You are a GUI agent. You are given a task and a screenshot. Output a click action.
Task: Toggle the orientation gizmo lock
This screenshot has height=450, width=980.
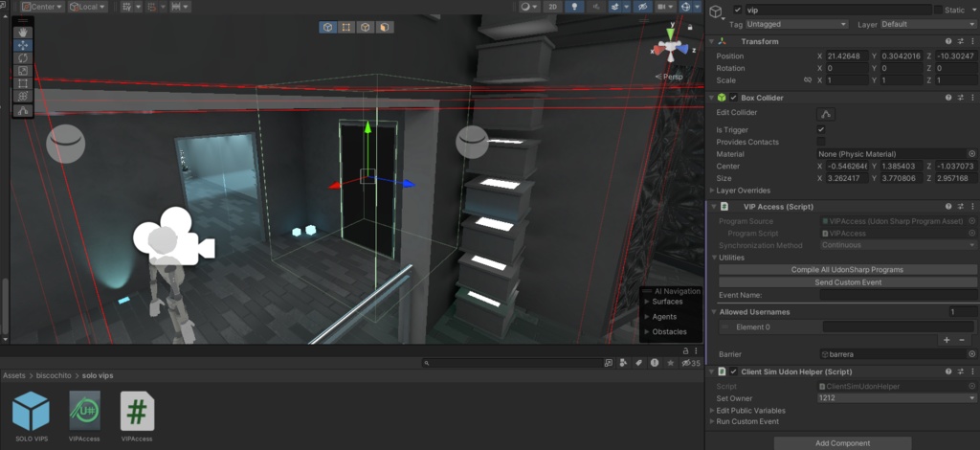[x=690, y=27]
